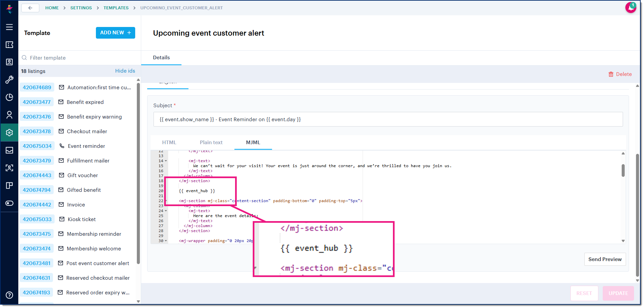Click the UPDATE button
644x308 pixels.
point(618,293)
